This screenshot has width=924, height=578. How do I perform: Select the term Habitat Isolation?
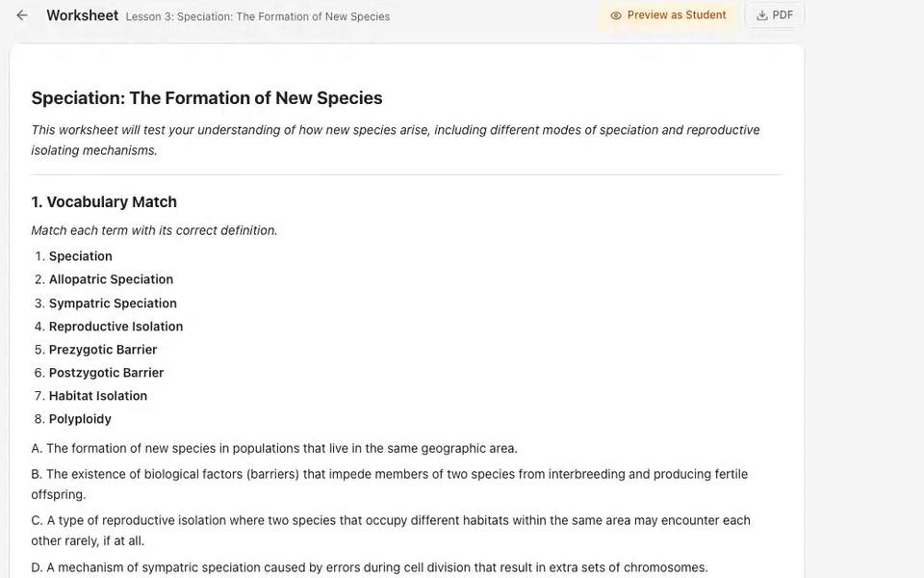click(x=98, y=396)
